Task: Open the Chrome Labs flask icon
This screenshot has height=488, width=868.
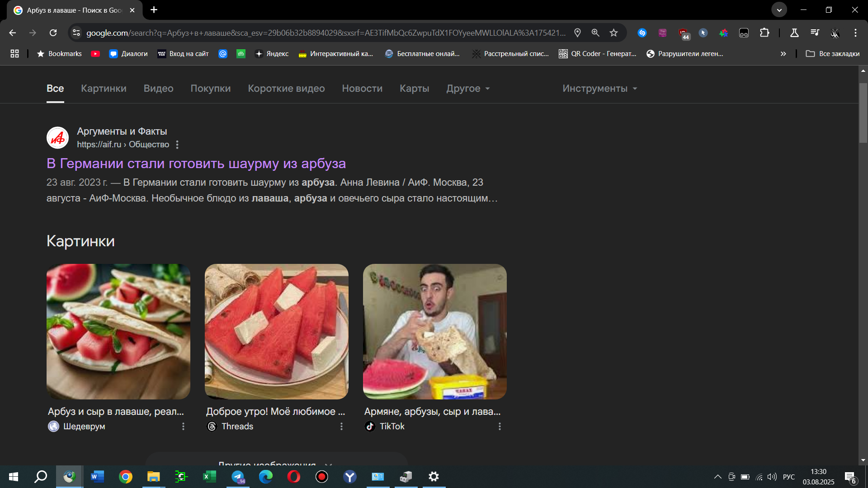Action: click(794, 33)
